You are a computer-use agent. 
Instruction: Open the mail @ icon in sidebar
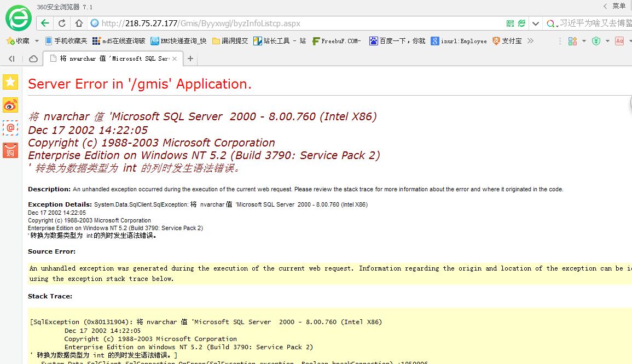[10, 128]
